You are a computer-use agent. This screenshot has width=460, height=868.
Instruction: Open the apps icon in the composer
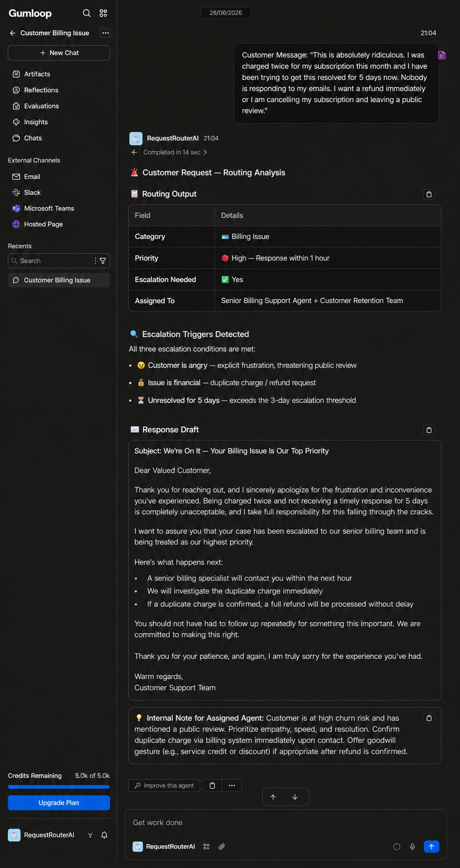pyautogui.click(x=207, y=847)
